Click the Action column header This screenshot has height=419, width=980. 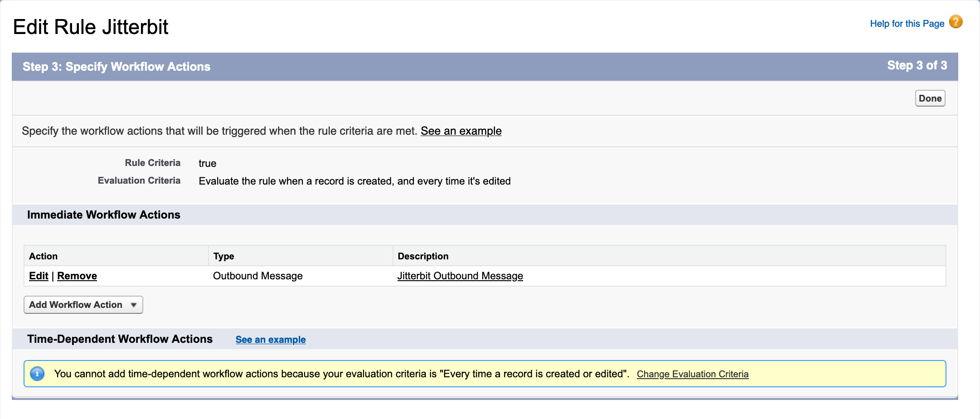pyautogui.click(x=44, y=256)
